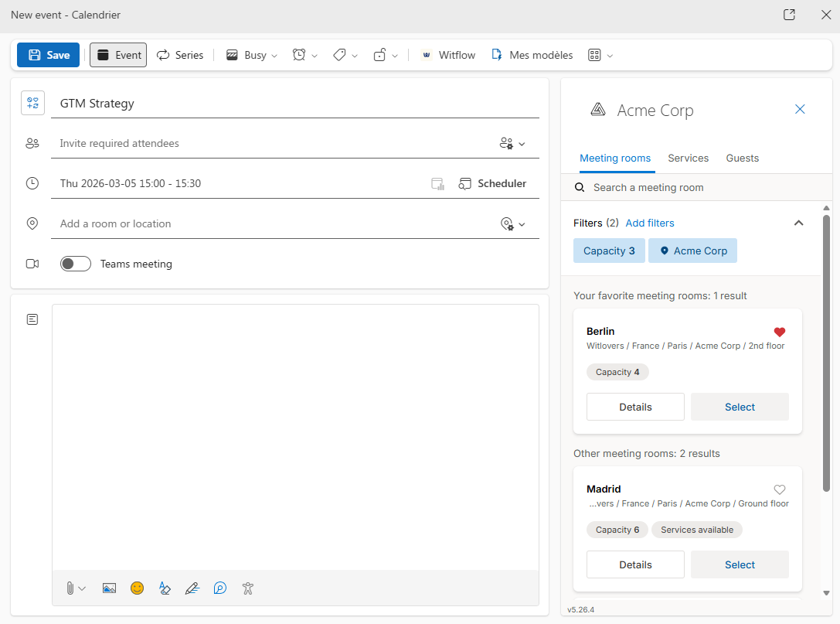Open the Witflow add-in
The height and width of the screenshot is (624, 840).
pos(448,55)
